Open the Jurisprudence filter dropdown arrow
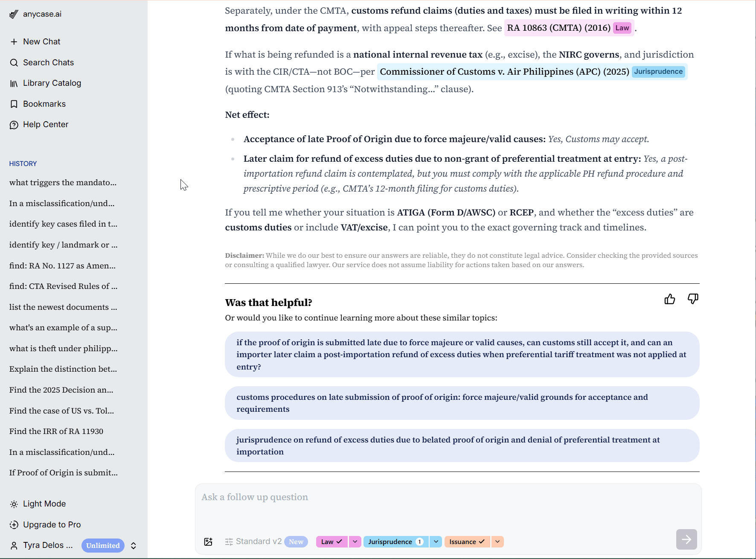Screen dimensions: 756x559 [x=436, y=542]
